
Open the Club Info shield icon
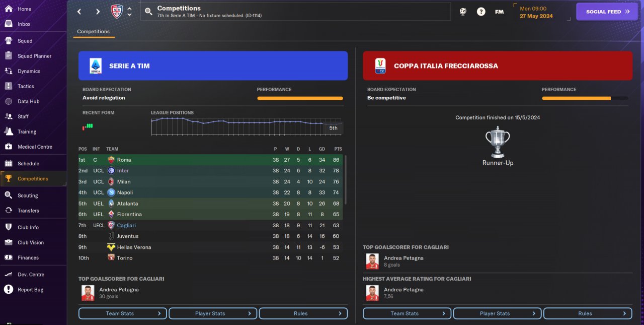click(x=9, y=227)
